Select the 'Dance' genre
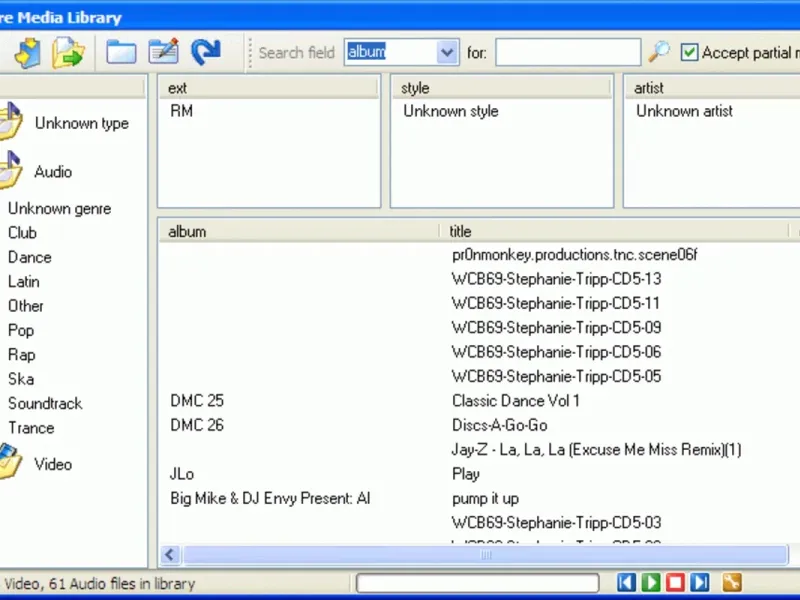This screenshot has height=600, width=800. [30, 257]
